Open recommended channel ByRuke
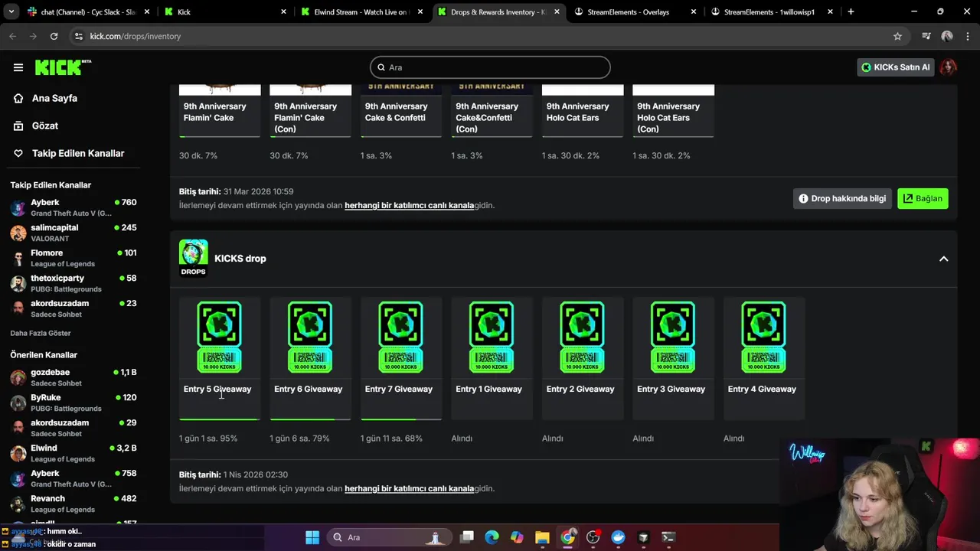The height and width of the screenshot is (551, 980). pyautogui.click(x=73, y=403)
